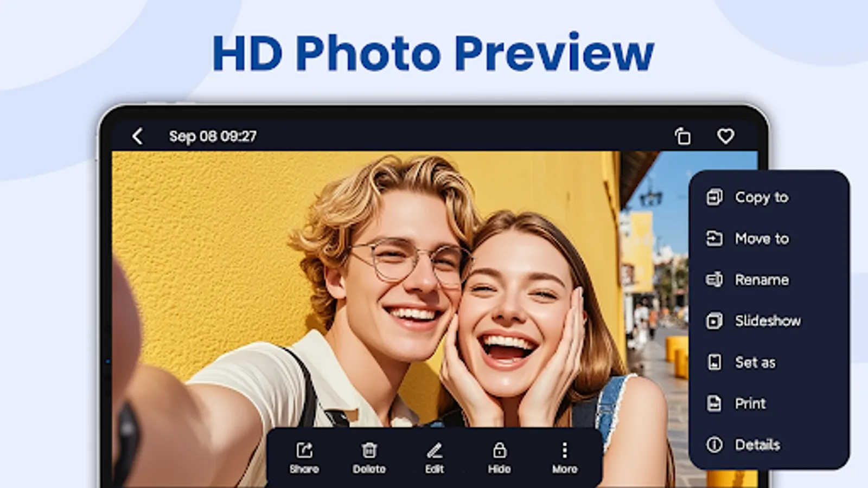Toggle Hide to lock this photo away

tap(500, 448)
